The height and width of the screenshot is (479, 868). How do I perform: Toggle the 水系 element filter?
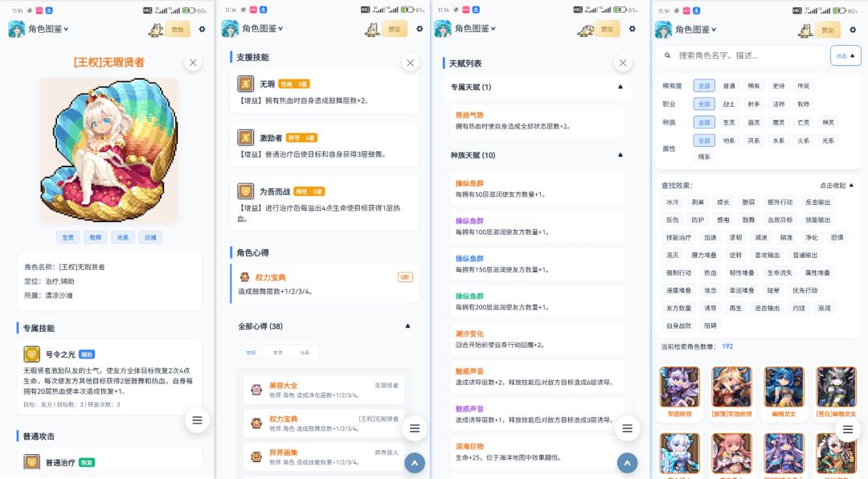[x=778, y=141]
